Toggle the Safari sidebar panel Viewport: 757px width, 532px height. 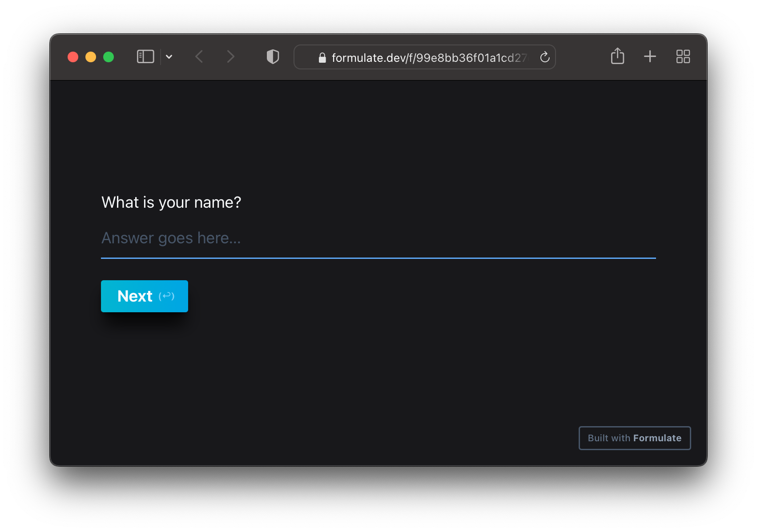145,57
